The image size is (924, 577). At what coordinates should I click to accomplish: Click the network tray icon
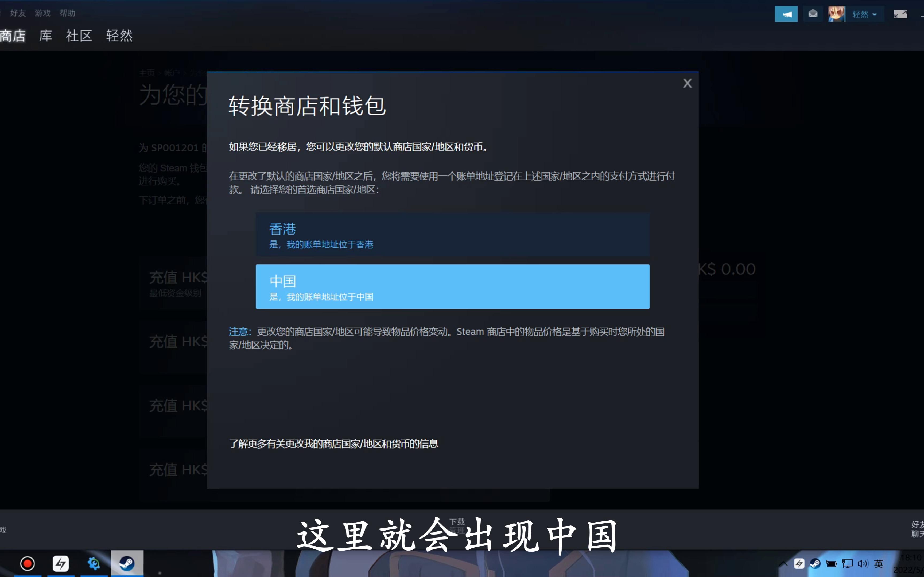point(847,563)
